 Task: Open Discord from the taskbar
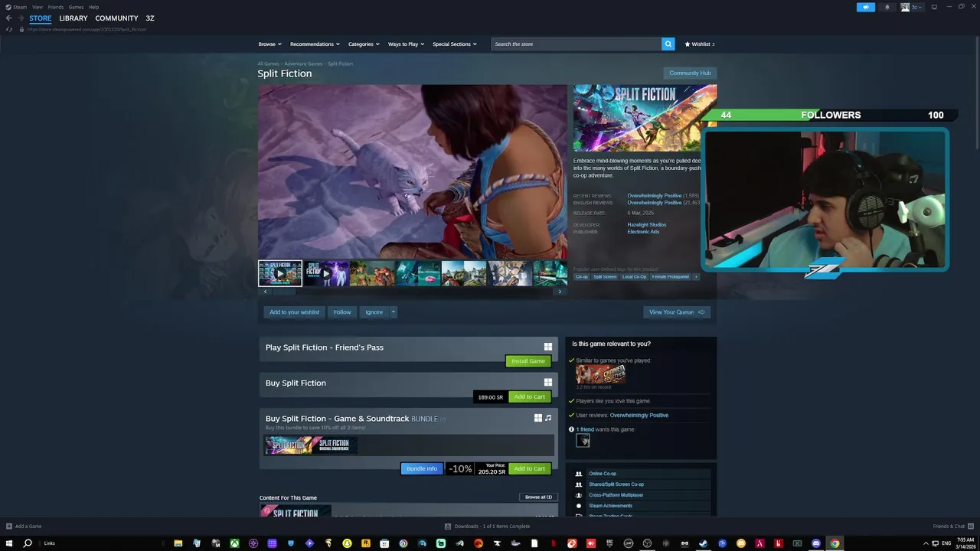(x=816, y=543)
